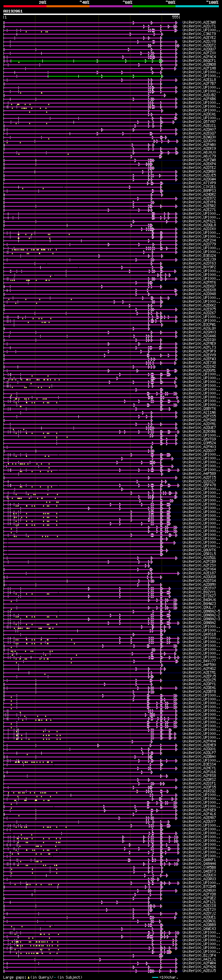Click hit label UniRef100_Q4RKF1

click(x=199, y=859)
